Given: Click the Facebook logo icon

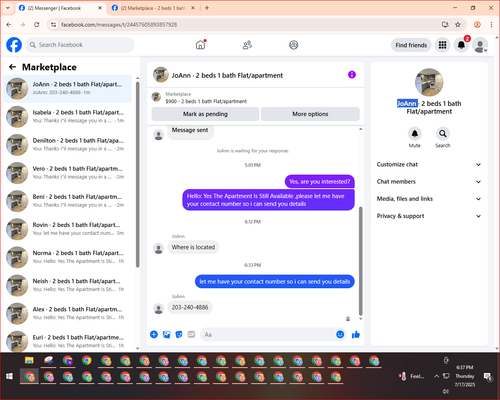Looking at the screenshot, I should [14, 45].
